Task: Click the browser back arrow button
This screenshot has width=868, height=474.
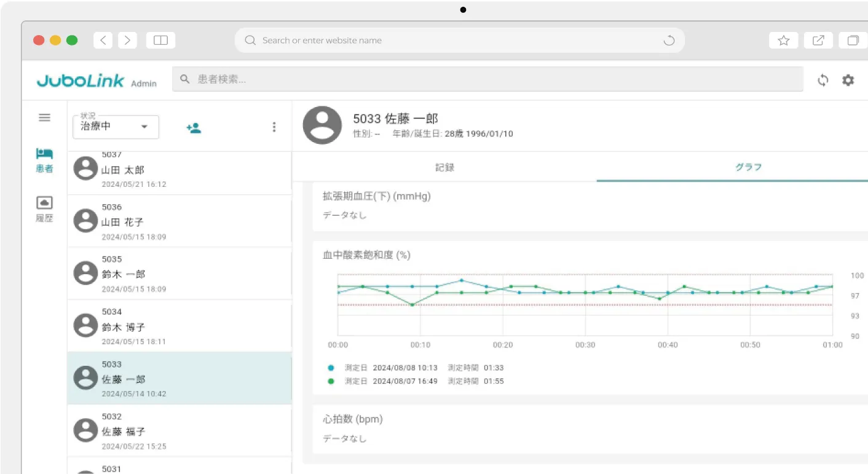Action: pyautogui.click(x=103, y=41)
